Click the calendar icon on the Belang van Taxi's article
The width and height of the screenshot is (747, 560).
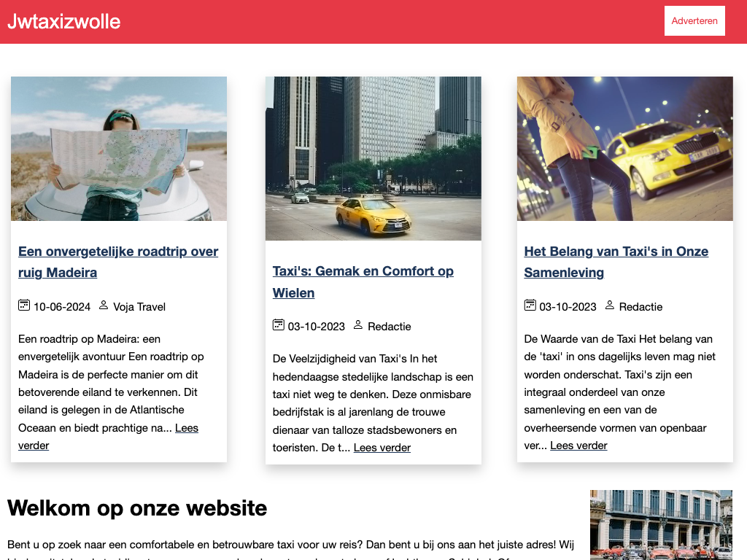tap(530, 306)
